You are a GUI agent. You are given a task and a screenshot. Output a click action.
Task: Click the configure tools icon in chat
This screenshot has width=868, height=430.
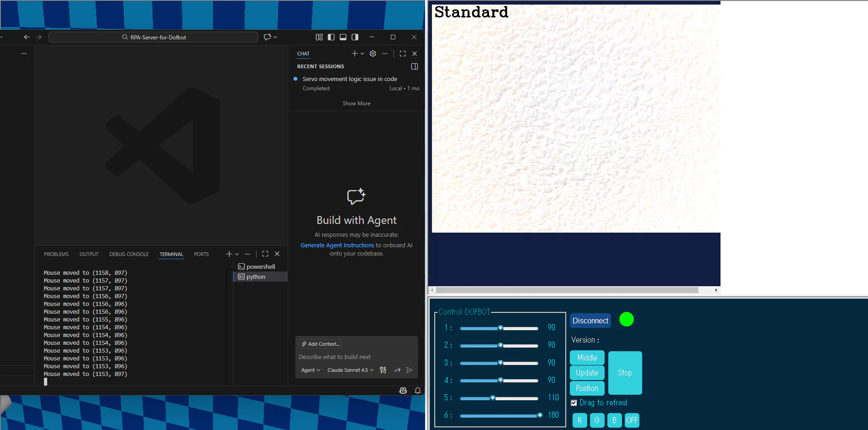coord(383,370)
